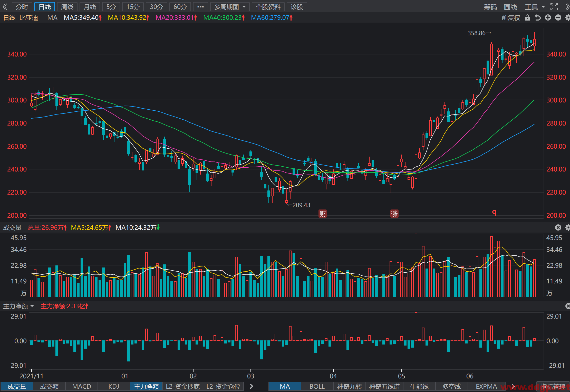The image size is (570, 392).
Task: Select 30分 minute period
Action: pos(157,7)
